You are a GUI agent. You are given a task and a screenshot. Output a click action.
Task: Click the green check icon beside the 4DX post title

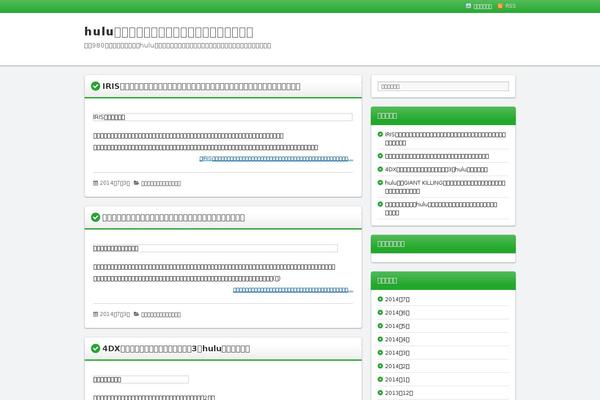(x=96, y=348)
